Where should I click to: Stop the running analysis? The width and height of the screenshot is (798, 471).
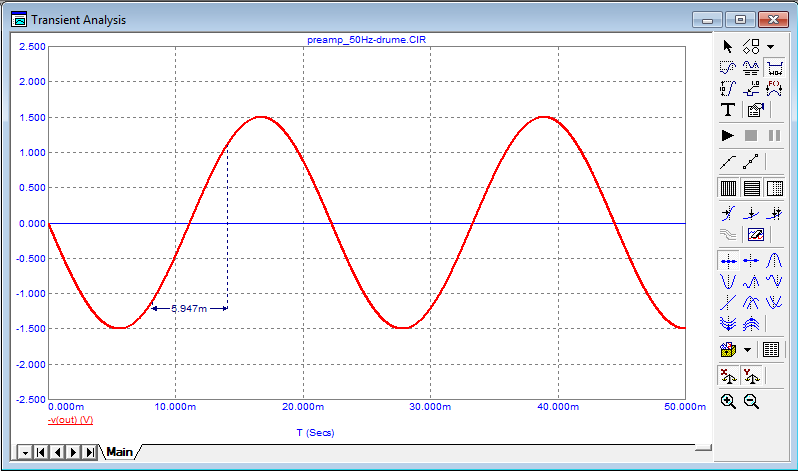click(x=751, y=135)
